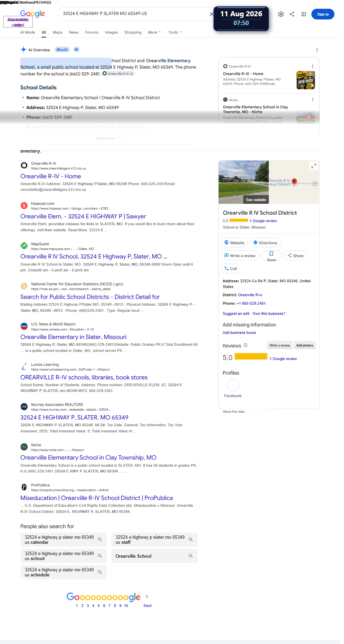Expand AI Overview with Show more
Image resolution: width=344 pixels, height=644 pixels.
pos(109,138)
